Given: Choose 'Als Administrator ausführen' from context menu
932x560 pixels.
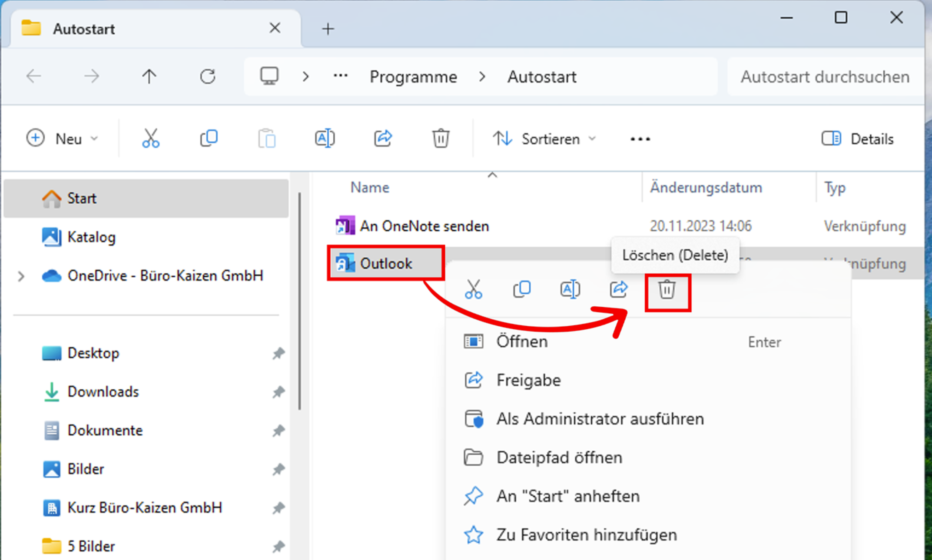Looking at the screenshot, I should coord(600,419).
